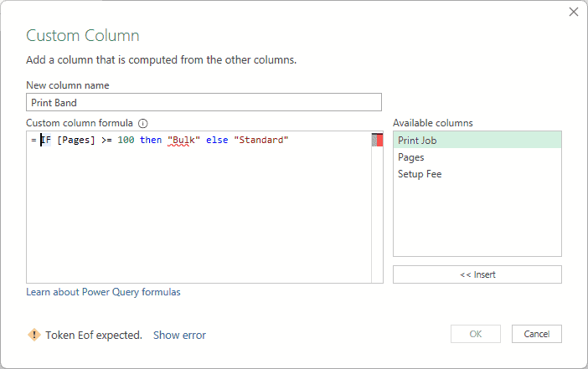588x369 pixels.
Task: Click the New column name field
Action: pyautogui.click(x=204, y=102)
